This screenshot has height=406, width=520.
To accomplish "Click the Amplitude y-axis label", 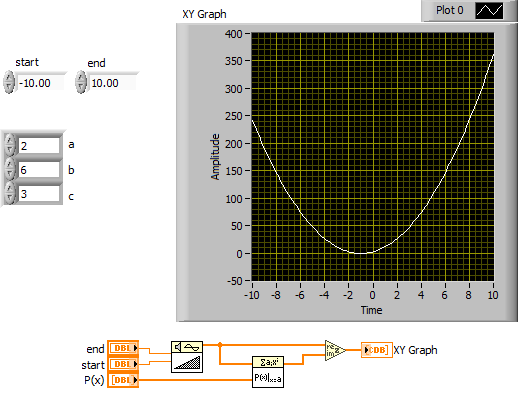I will click(x=215, y=157).
